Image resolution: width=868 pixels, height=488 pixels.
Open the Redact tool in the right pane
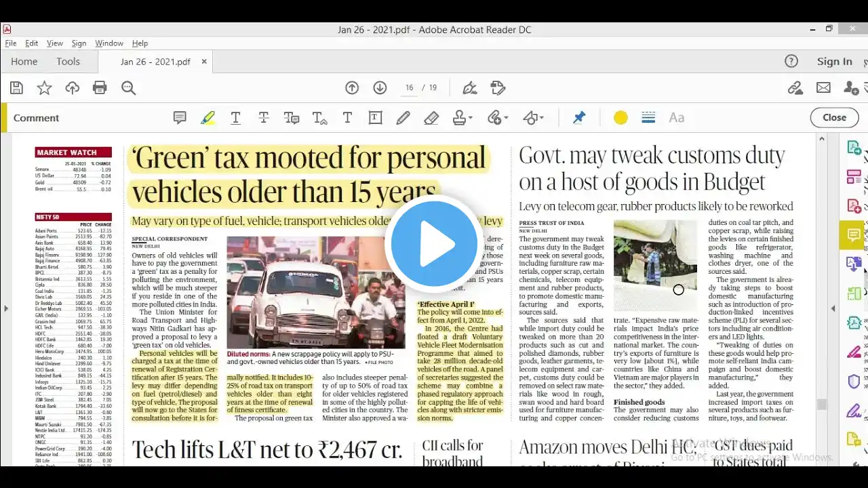pos(854,352)
